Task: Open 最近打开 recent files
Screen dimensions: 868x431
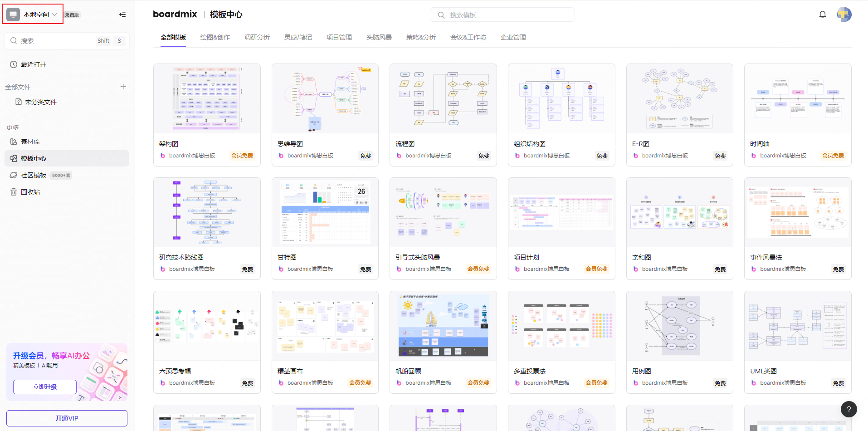Action: click(34, 64)
